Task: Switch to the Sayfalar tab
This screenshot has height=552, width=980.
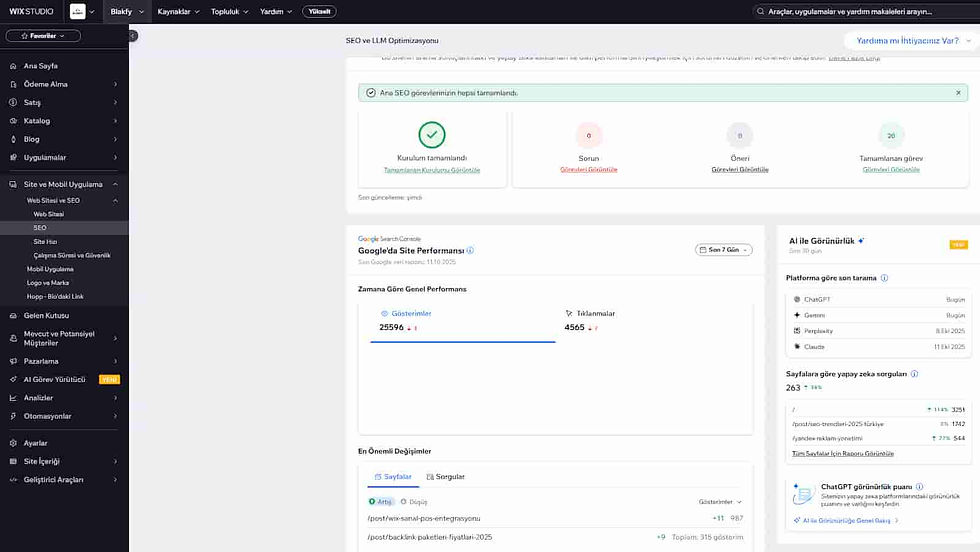Action: [x=393, y=476]
